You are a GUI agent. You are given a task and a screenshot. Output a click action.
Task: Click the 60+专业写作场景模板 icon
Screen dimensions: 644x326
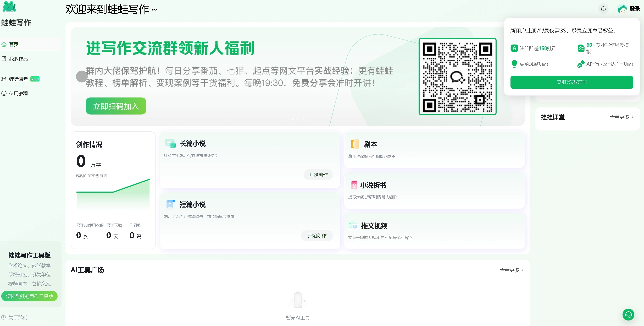pyautogui.click(x=581, y=48)
